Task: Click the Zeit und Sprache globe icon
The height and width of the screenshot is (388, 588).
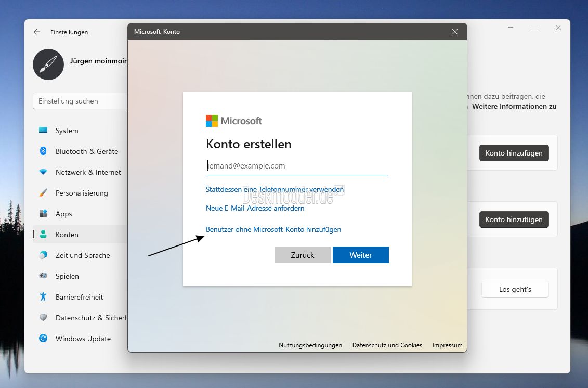Action: [x=43, y=255]
